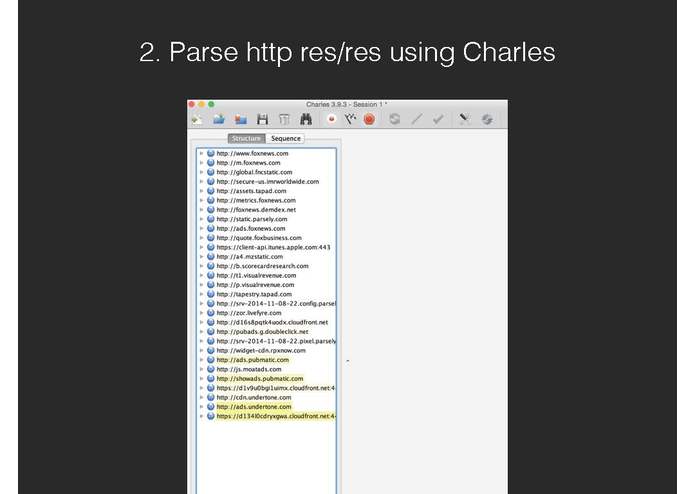
Task: Select the srv-2014-11-08-22.pixel host row
Action: coord(266,341)
